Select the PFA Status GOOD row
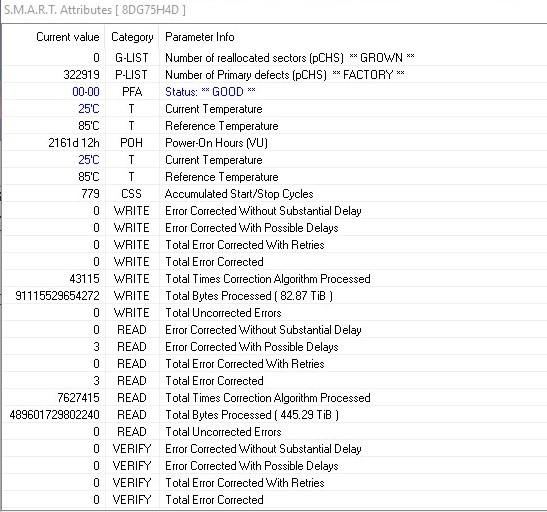The height and width of the screenshot is (512, 547). click(x=275, y=92)
